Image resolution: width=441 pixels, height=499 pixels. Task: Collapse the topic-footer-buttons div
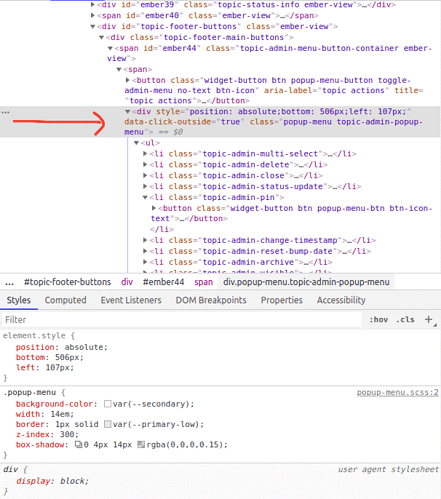point(93,26)
